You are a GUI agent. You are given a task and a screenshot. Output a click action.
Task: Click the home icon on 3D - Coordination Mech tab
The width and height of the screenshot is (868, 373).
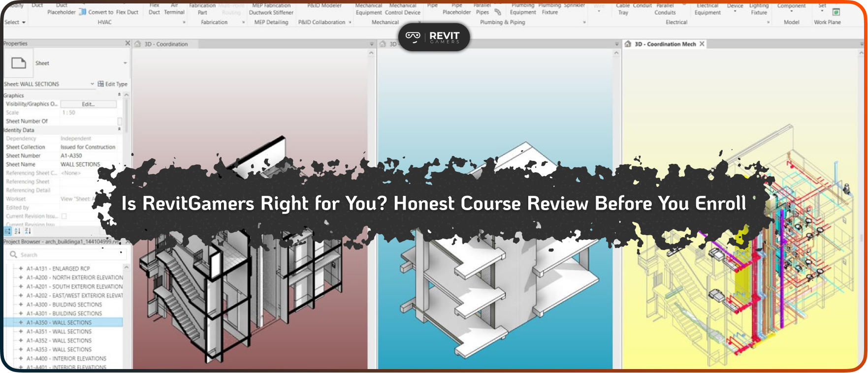coord(628,44)
